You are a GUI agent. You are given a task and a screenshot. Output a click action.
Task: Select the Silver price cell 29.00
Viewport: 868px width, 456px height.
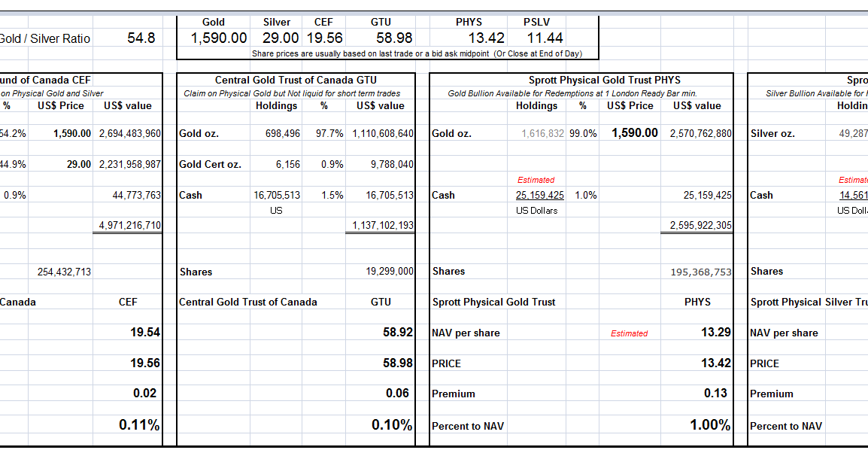coord(281,38)
